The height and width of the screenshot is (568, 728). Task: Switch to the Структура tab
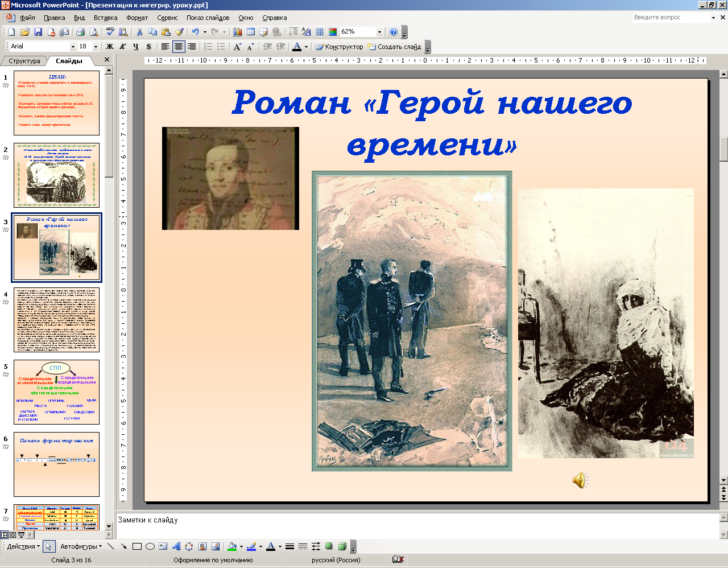click(x=24, y=61)
